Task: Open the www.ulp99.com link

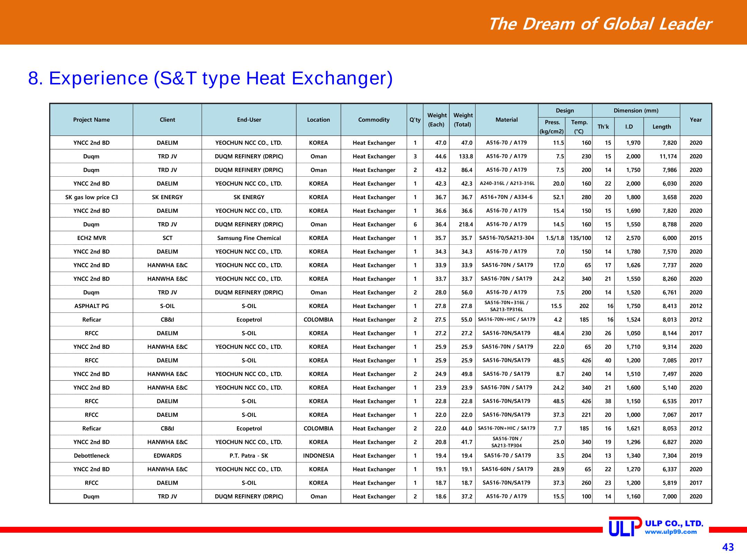Action: pyautogui.click(x=671, y=532)
